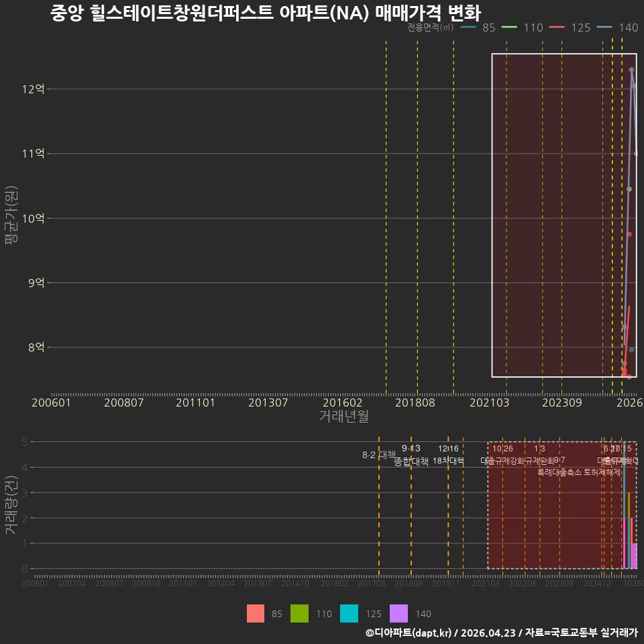Click the '10·26' policy annotation

click(x=502, y=449)
